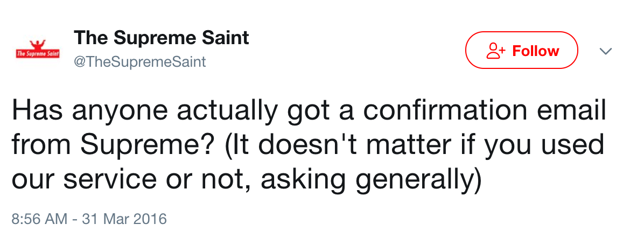Expand the tweet options chevron
Viewport: 644px width, 238px height.
point(606,51)
